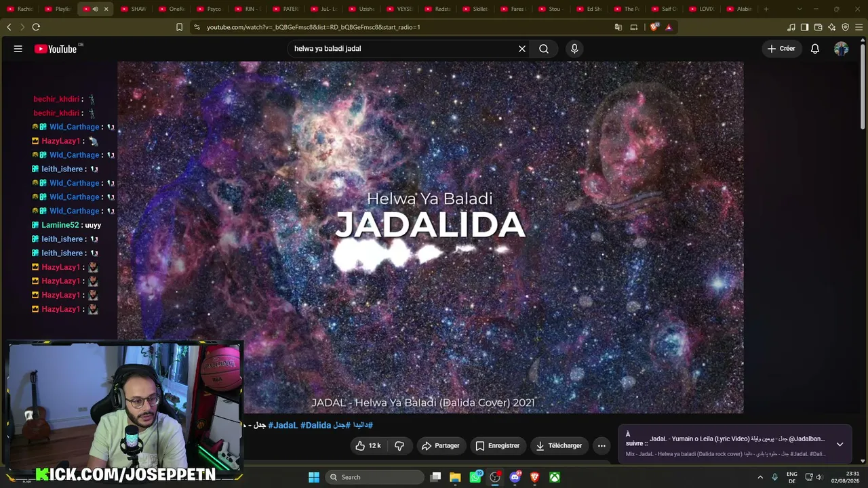Click the Windows taskbar Search box
The width and height of the screenshot is (868, 488).
tap(374, 477)
